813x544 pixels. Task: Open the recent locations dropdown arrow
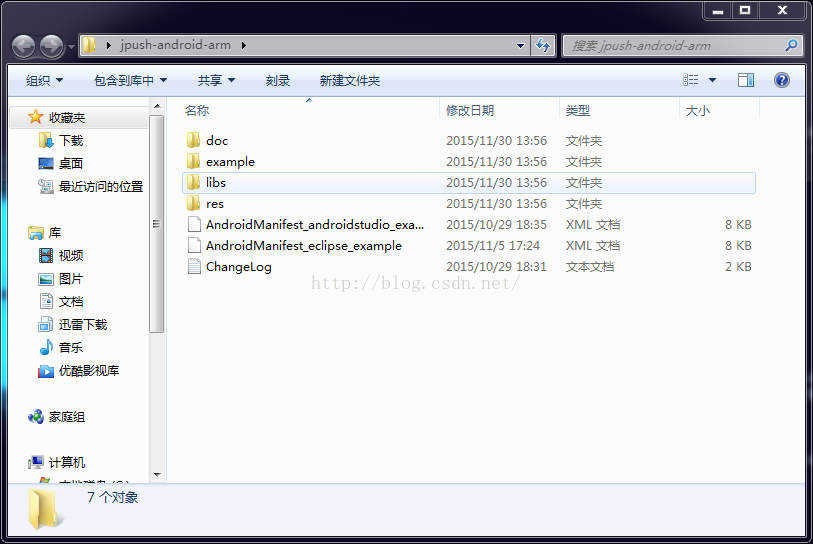tap(71, 47)
